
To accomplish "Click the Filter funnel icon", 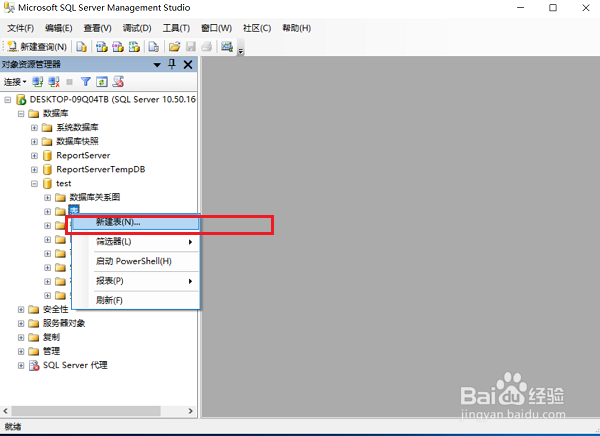I will click(x=86, y=82).
